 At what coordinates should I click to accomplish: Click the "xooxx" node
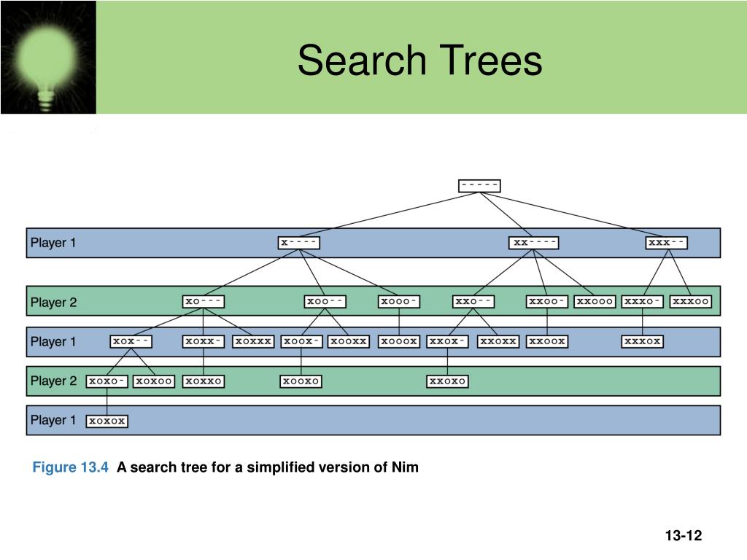click(x=349, y=342)
